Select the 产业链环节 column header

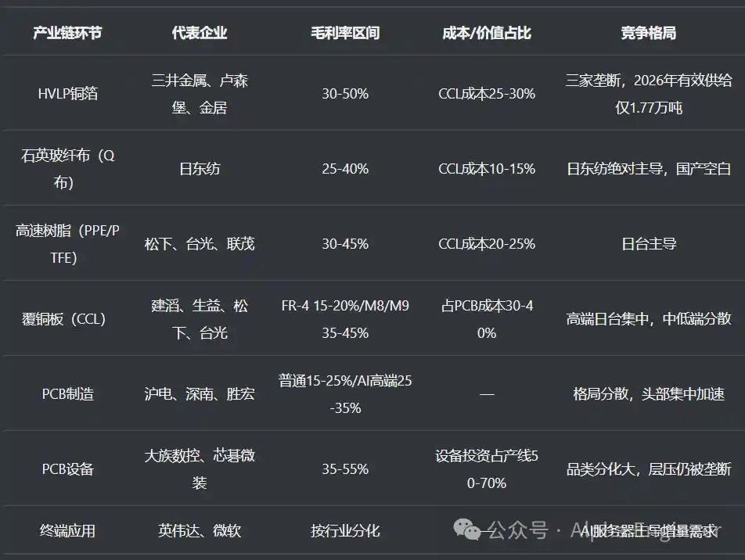tap(67, 33)
